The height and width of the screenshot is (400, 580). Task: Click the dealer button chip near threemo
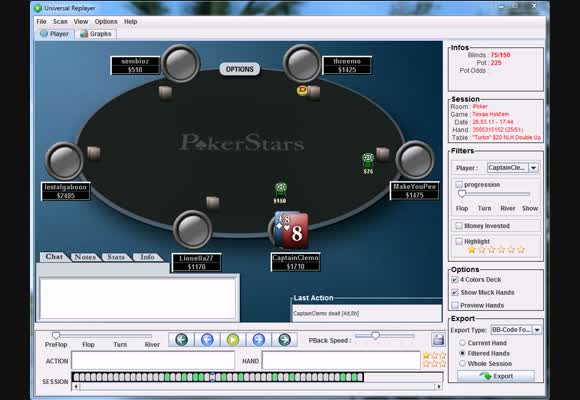pos(302,90)
